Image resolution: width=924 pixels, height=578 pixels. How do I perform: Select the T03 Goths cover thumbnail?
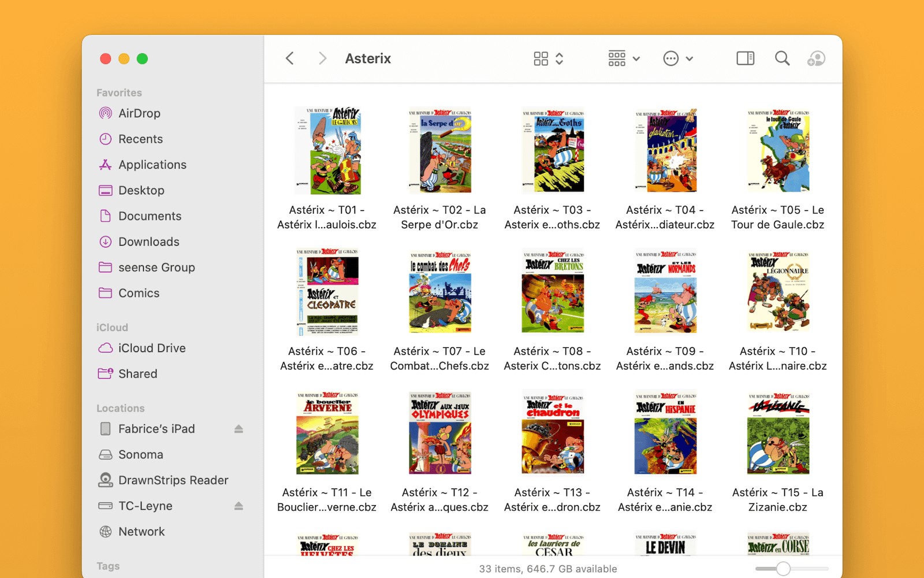(x=553, y=150)
